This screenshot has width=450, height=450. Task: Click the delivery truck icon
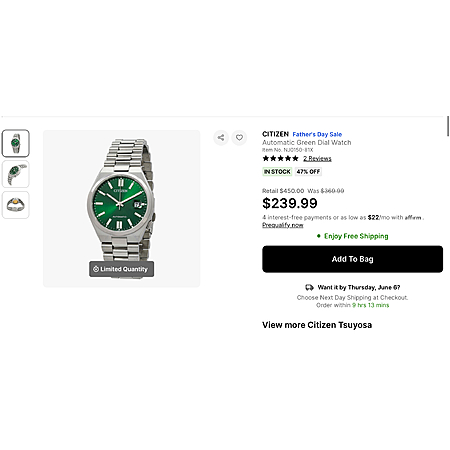click(309, 287)
